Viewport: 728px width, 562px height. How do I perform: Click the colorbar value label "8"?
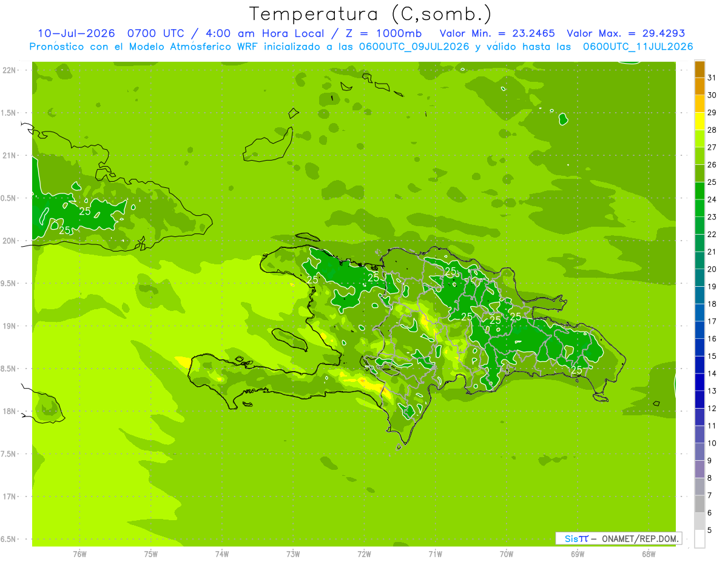pyautogui.click(x=710, y=478)
